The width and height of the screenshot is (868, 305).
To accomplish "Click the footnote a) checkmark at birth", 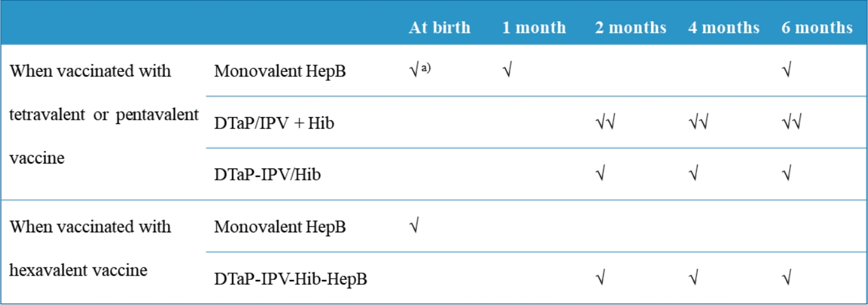I will pyautogui.click(x=419, y=70).
